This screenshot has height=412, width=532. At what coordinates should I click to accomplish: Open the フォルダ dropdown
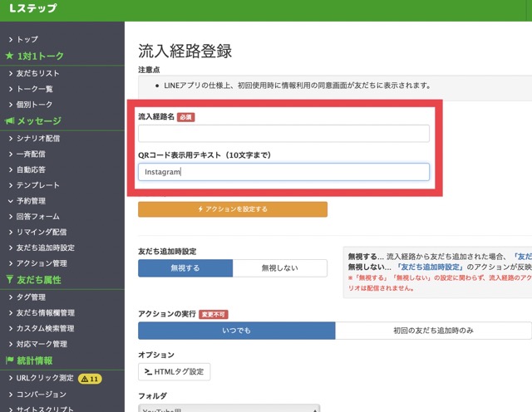click(229, 408)
